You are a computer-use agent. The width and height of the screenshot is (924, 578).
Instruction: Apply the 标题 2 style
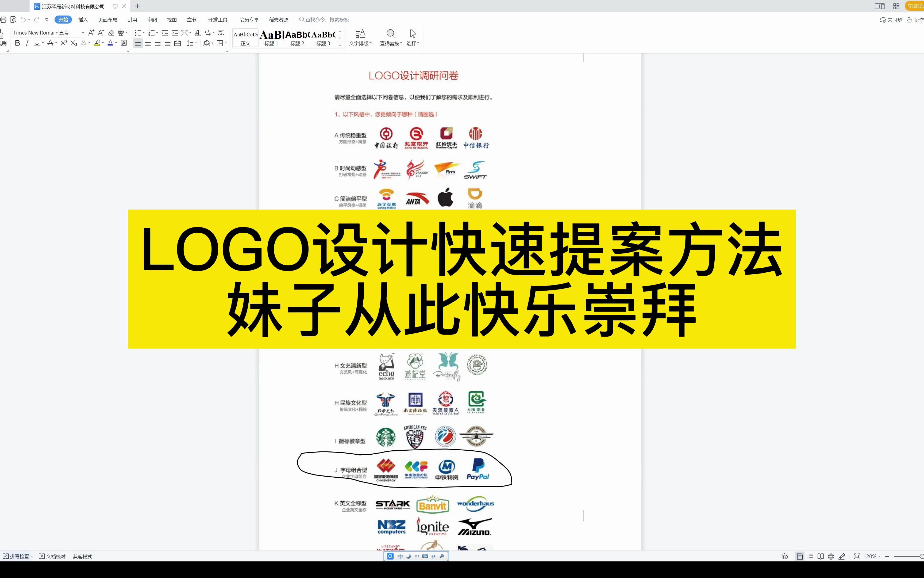click(297, 38)
